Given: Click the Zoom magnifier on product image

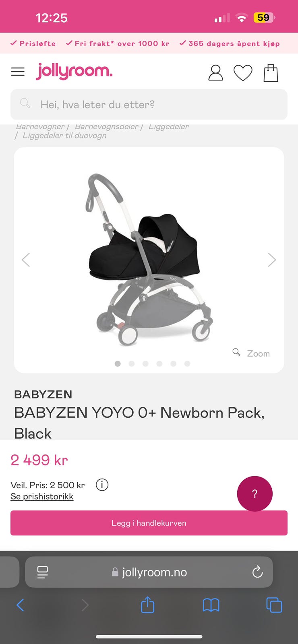Looking at the screenshot, I should tap(251, 353).
